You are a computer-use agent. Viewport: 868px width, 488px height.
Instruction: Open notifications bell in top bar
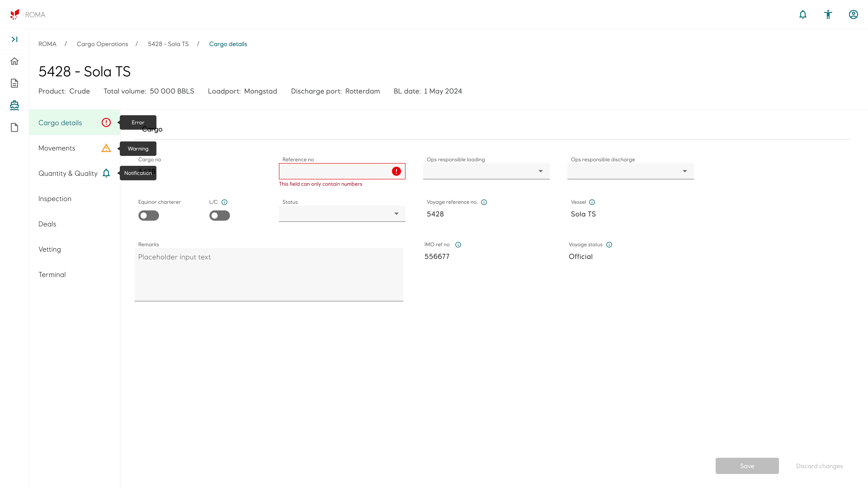(x=803, y=14)
